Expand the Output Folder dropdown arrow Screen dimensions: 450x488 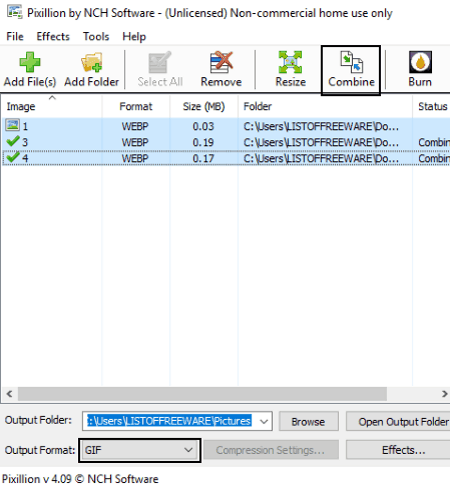[x=264, y=421]
